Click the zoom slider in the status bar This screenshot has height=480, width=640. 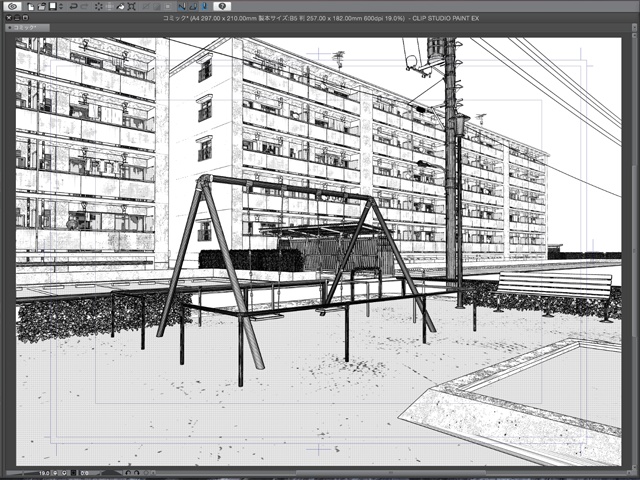[22, 473]
